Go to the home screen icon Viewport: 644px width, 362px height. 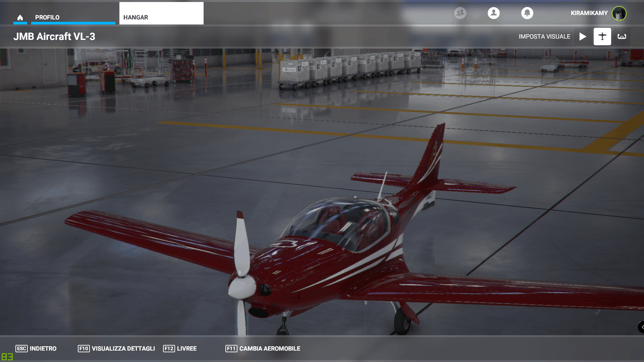click(20, 17)
